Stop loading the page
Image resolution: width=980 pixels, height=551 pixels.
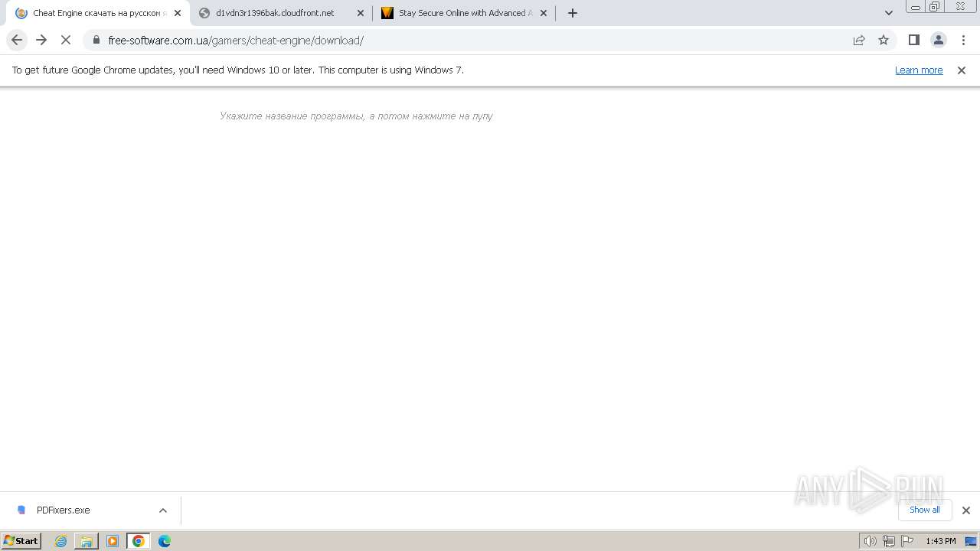[x=66, y=40]
